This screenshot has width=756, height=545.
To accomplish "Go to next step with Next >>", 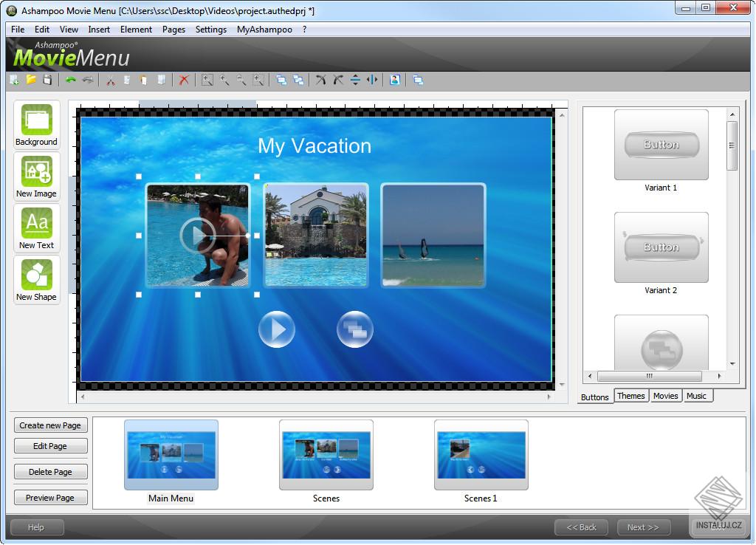I will click(x=643, y=527).
